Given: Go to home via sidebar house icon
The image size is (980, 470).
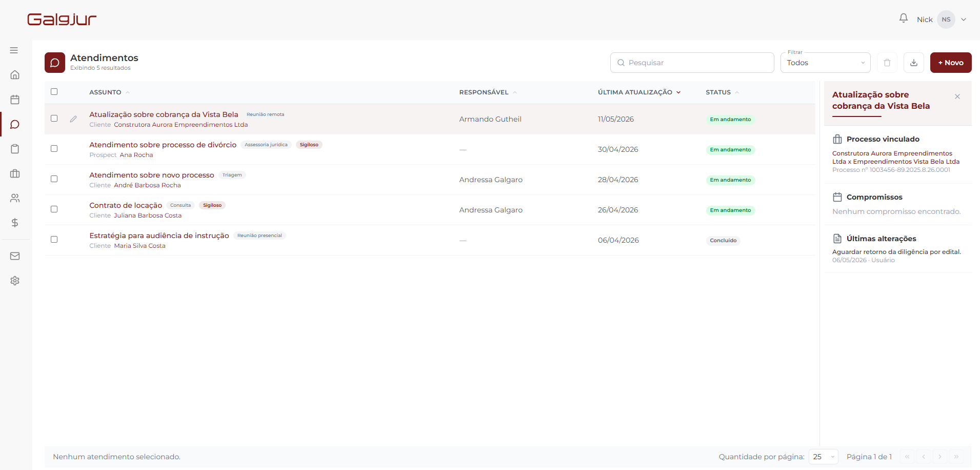Looking at the screenshot, I should click(15, 75).
